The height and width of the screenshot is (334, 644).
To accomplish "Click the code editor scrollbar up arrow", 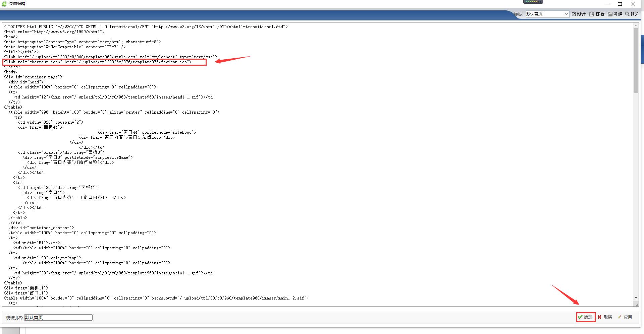I will coord(636,25).
